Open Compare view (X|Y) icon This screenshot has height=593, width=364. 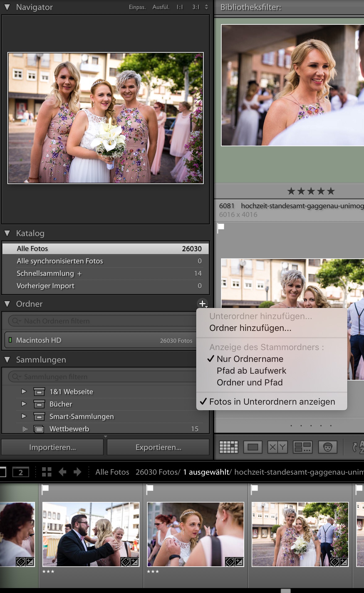point(278,447)
